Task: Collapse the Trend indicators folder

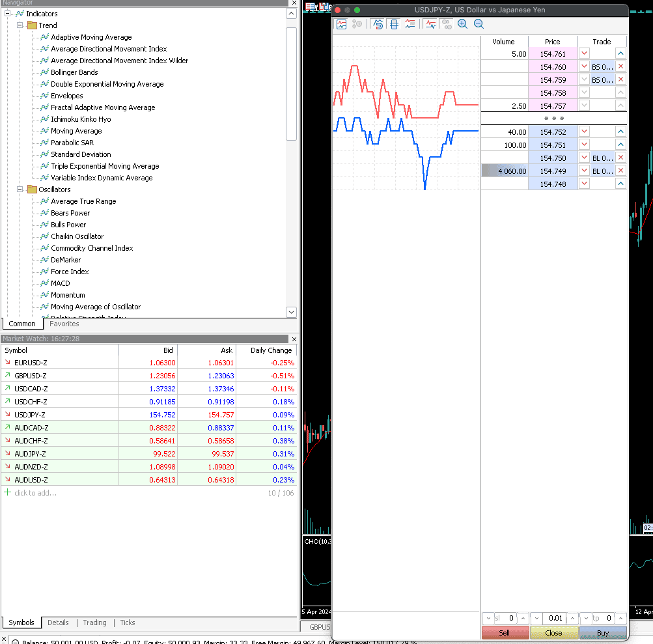Action: click(20, 25)
